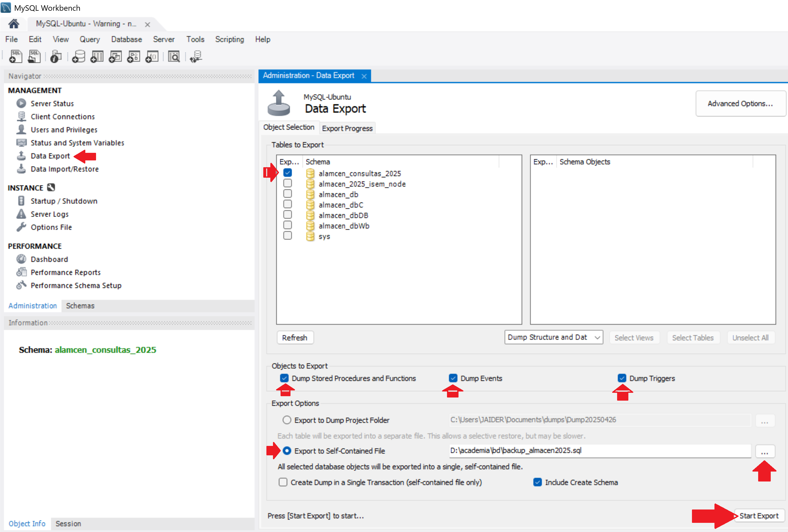
Task: Check the almacen_dbDB schema checkbox
Action: click(x=288, y=215)
